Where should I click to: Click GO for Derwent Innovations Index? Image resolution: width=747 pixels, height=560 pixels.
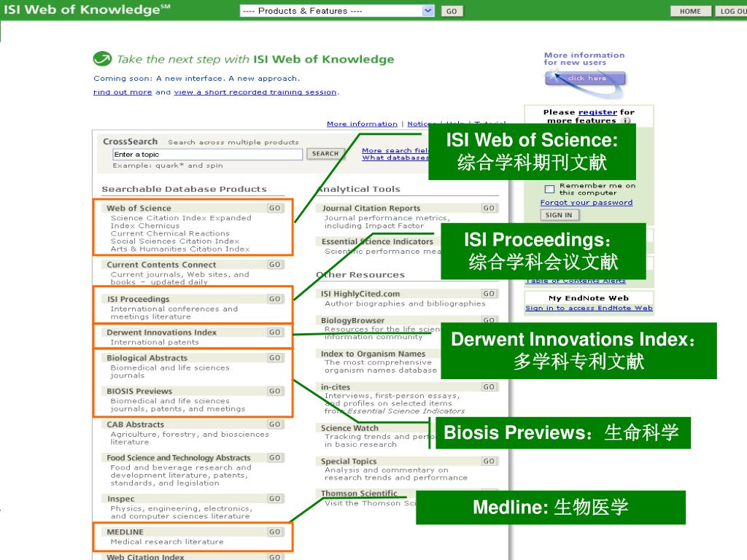pyautogui.click(x=275, y=332)
